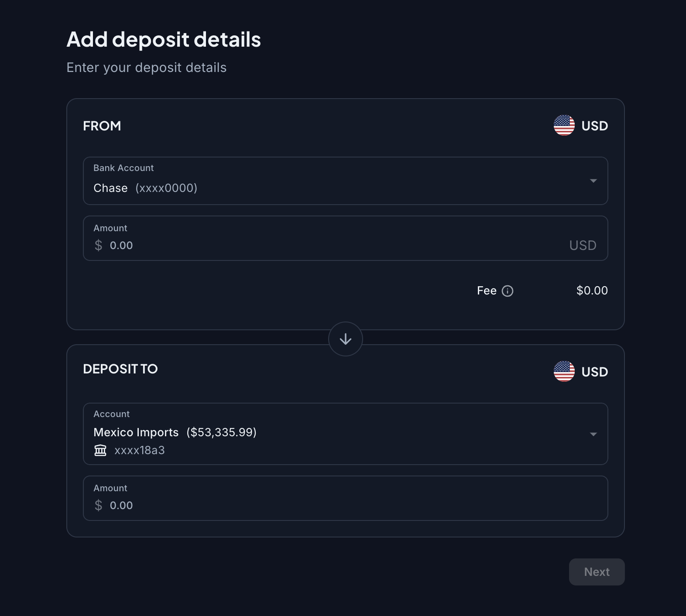
Task: Click the masked account number xxxx18a3
Action: click(140, 450)
